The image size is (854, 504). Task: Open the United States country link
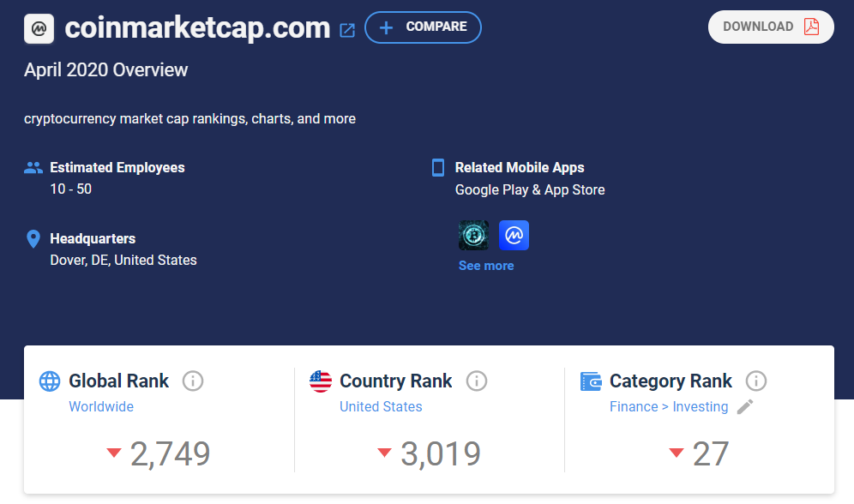pyautogui.click(x=381, y=406)
